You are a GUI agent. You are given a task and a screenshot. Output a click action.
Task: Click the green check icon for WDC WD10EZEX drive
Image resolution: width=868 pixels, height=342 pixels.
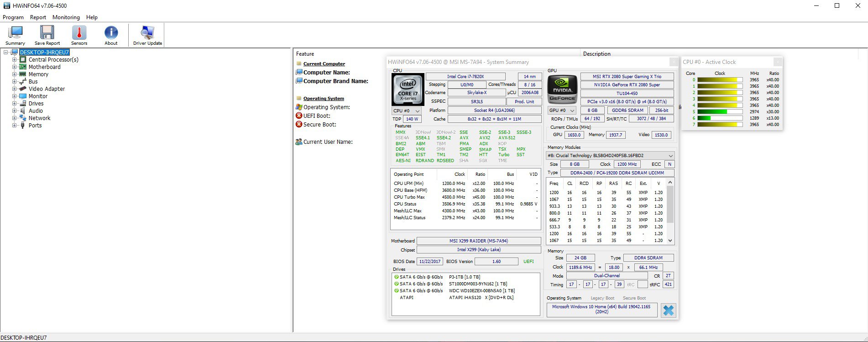[396, 291]
